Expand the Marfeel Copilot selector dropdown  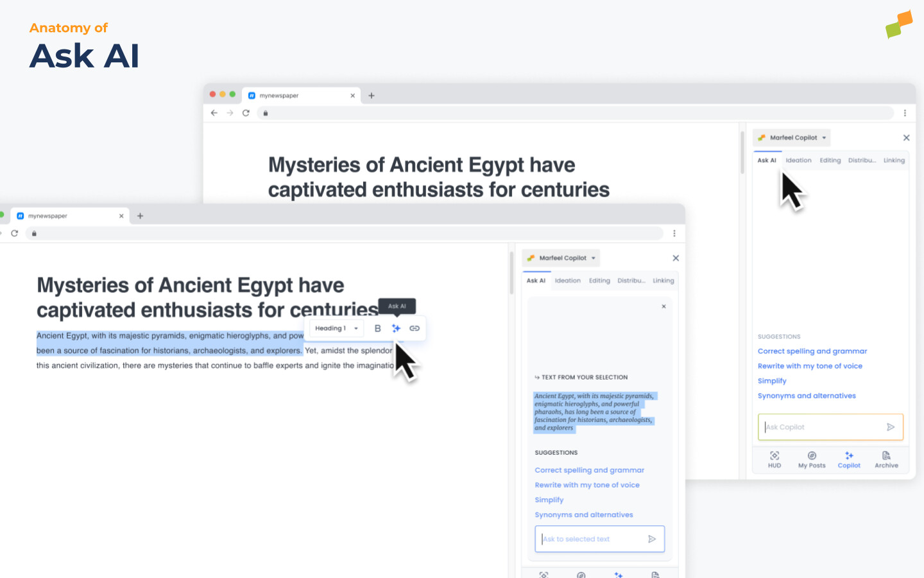(x=791, y=137)
